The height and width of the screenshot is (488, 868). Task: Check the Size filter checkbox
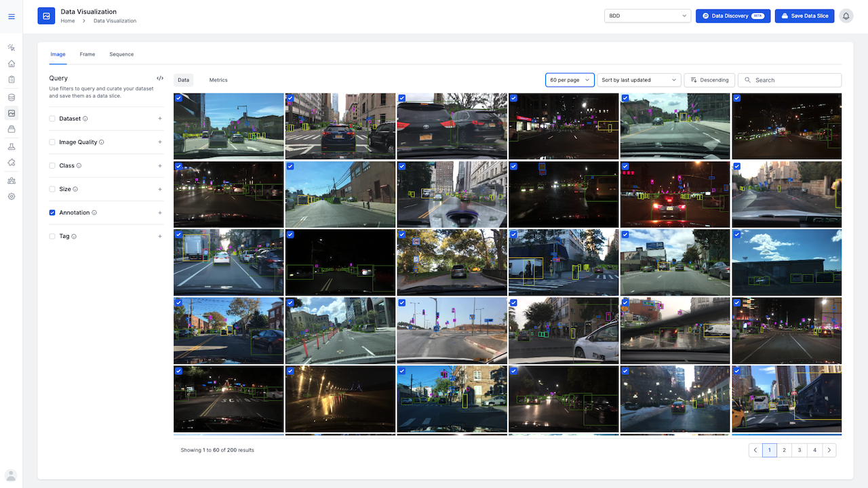[x=52, y=190]
